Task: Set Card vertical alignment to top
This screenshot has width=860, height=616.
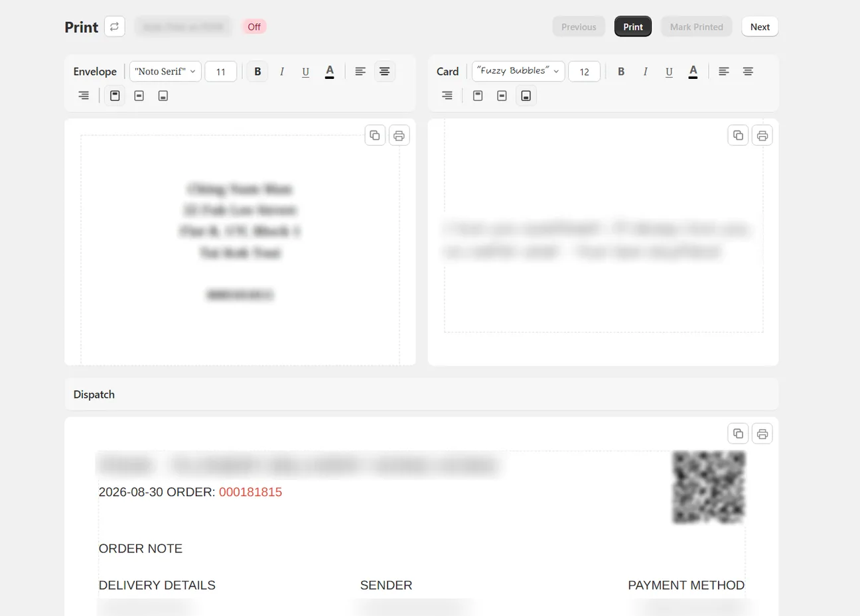Action: point(478,95)
